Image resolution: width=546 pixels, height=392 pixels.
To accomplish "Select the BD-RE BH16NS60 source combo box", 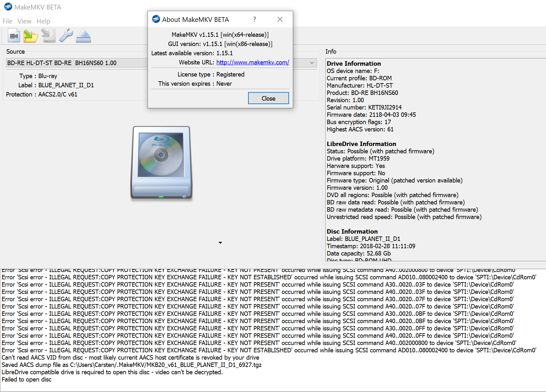I will click(76, 63).
